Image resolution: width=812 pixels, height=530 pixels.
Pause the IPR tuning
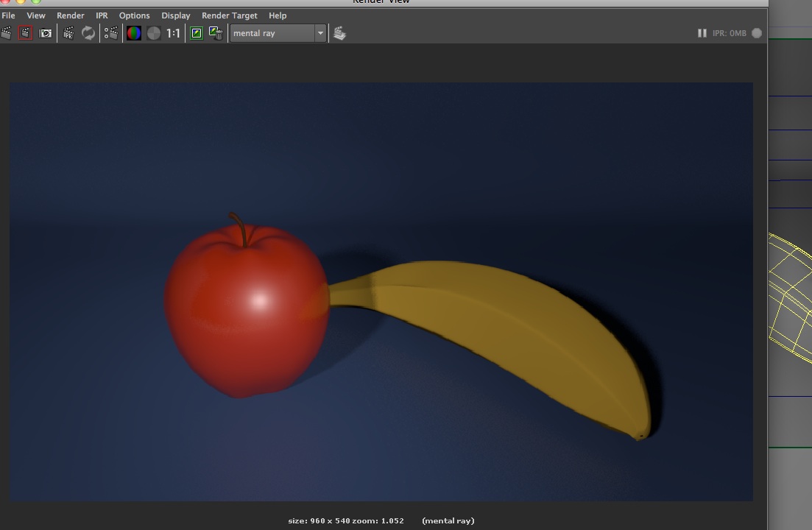(702, 33)
